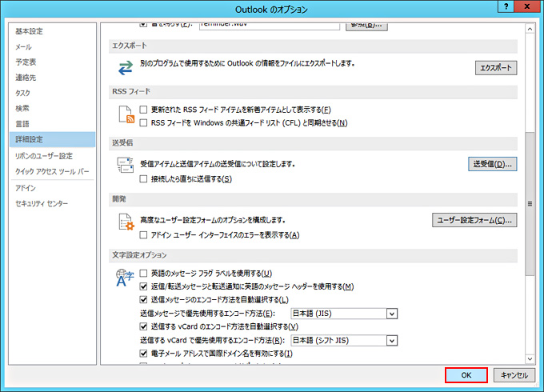Click the Send/Receive section icon
Image resolution: width=544 pixels, height=392 pixels.
(125, 166)
